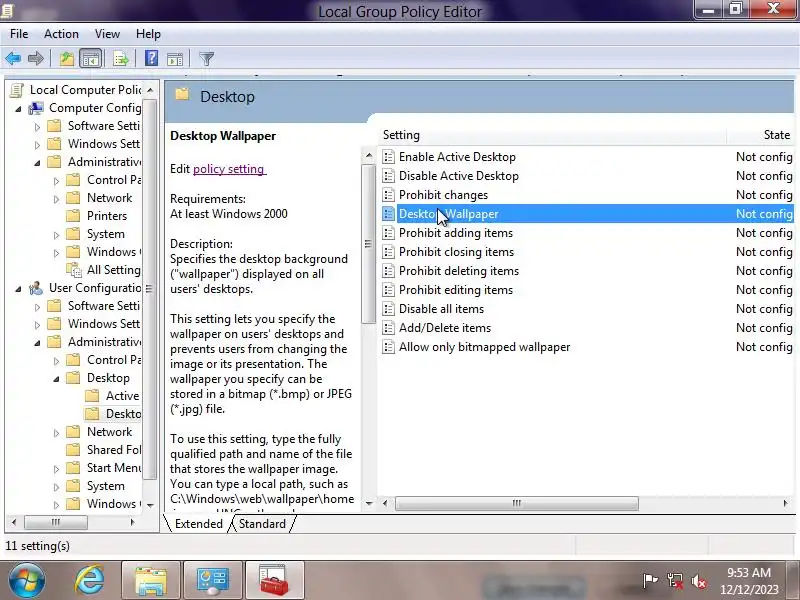Click the User Configuration node icon
Viewport: 800px width, 600px height.
click(x=36, y=288)
